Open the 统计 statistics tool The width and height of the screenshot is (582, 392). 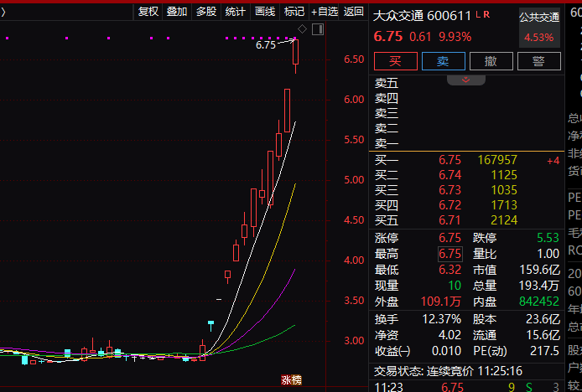(236, 12)
